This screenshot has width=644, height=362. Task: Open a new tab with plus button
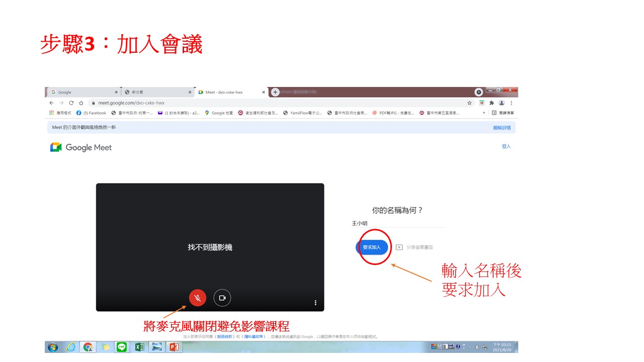(275, 92)
